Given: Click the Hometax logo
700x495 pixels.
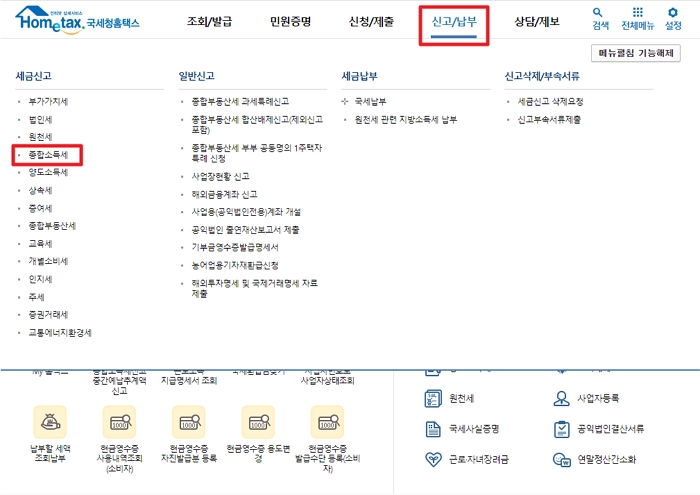Looking at the screenshot, I should (77, 20).
